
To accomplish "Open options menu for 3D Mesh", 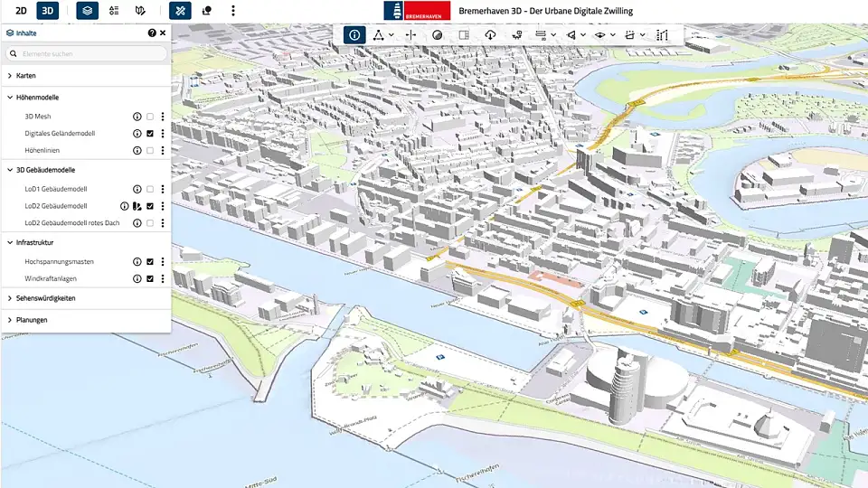I will coord(163,117).
